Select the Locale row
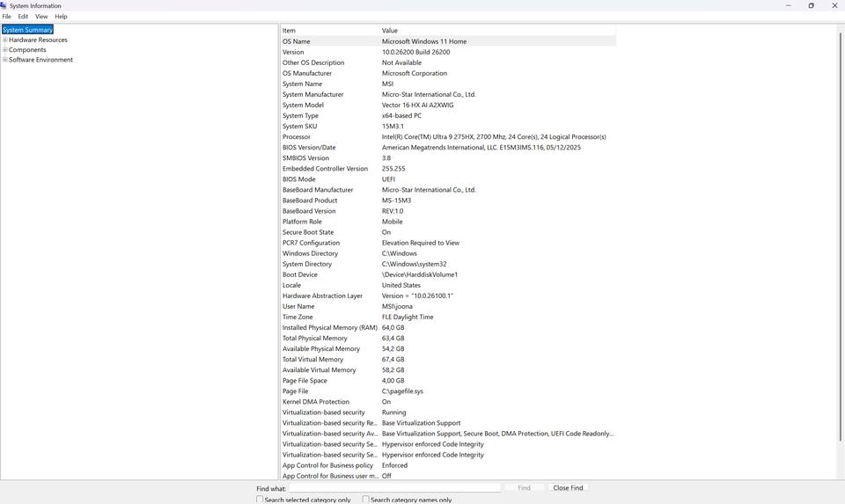845x504 pixels. [448, 285]
